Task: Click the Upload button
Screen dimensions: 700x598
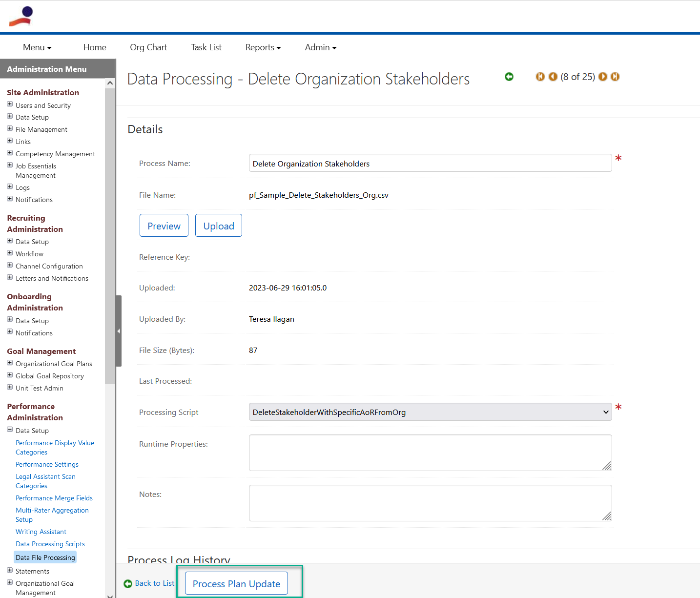Action: coord(219,226)
